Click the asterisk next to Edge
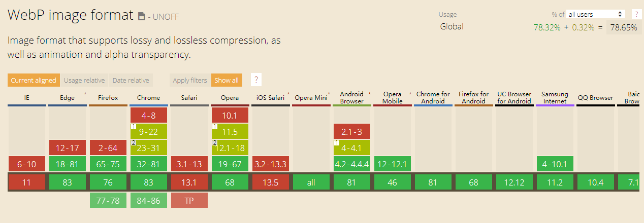Screen dimensions: 644x223 point(85,94)
